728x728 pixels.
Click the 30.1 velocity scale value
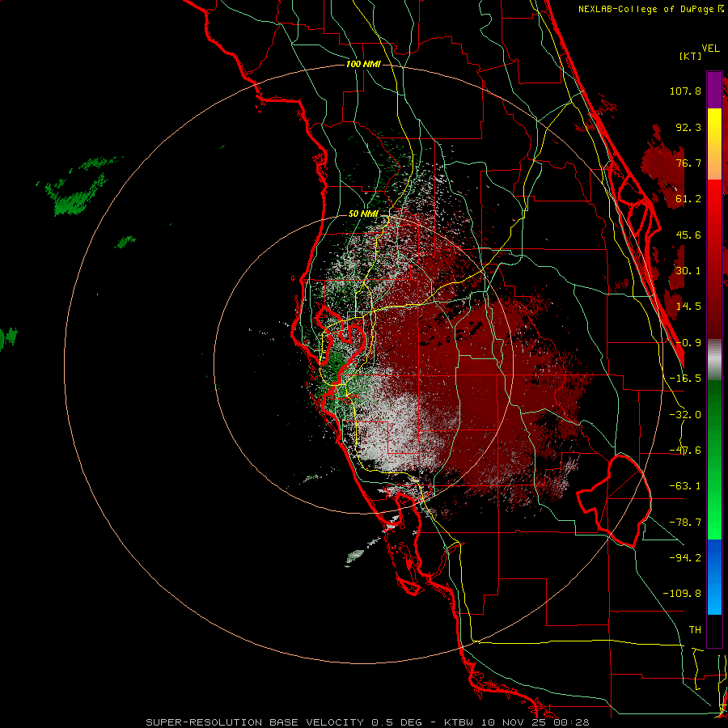pos(688,271)
